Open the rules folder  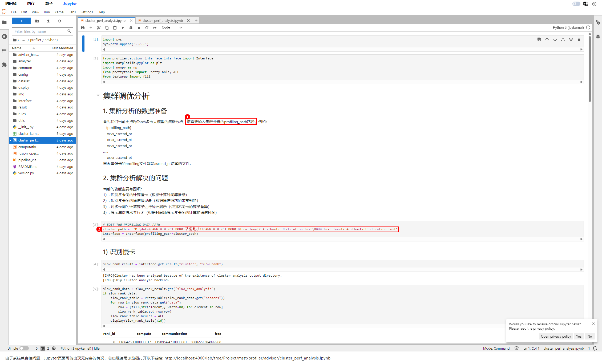(x=43, y=114)
